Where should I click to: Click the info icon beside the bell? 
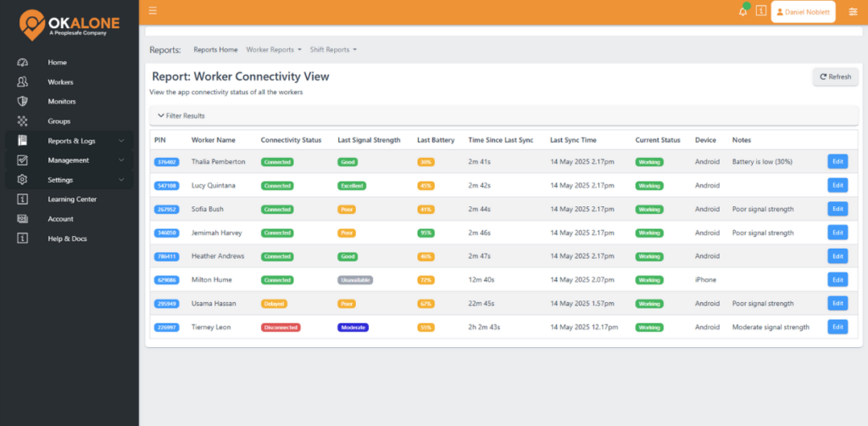(x=760, y=11)
